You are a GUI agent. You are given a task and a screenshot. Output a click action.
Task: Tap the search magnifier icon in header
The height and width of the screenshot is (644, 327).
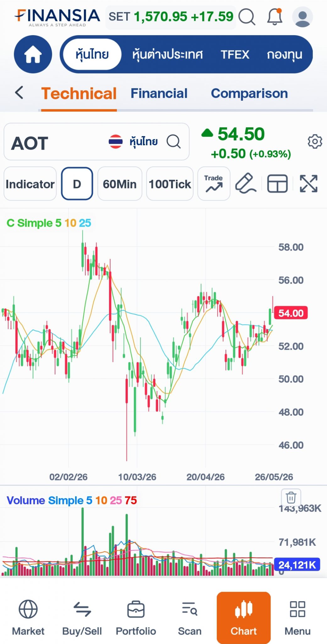tap(247, 17)
